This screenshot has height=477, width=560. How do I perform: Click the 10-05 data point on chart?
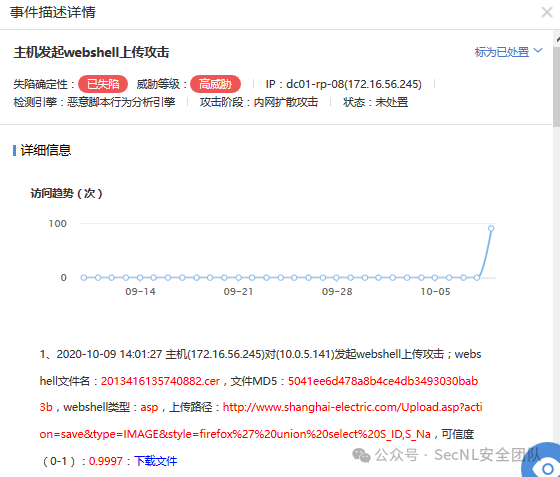(435, 277)
